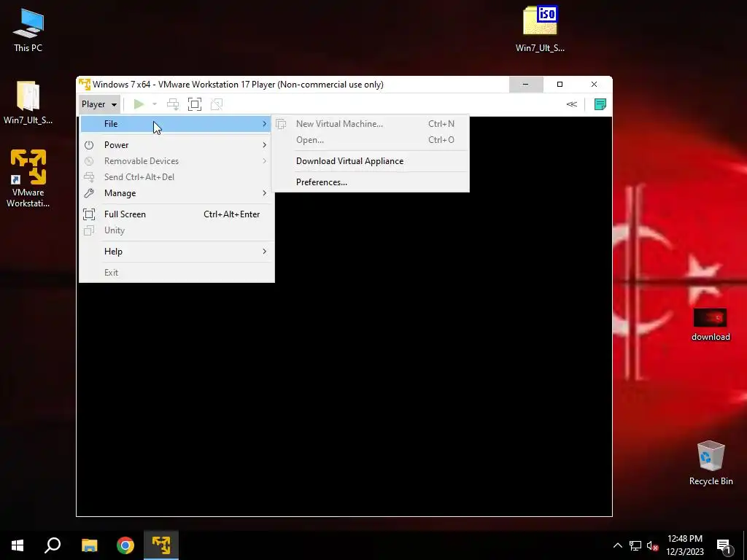Click the Help submenu chevron
747x560 pixels.
click(264, 252)
